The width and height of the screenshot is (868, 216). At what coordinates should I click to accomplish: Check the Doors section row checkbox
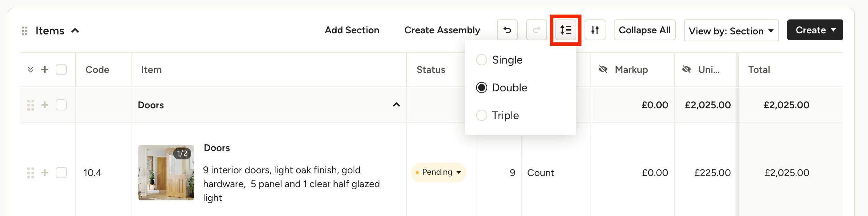[x=61, y=105]
